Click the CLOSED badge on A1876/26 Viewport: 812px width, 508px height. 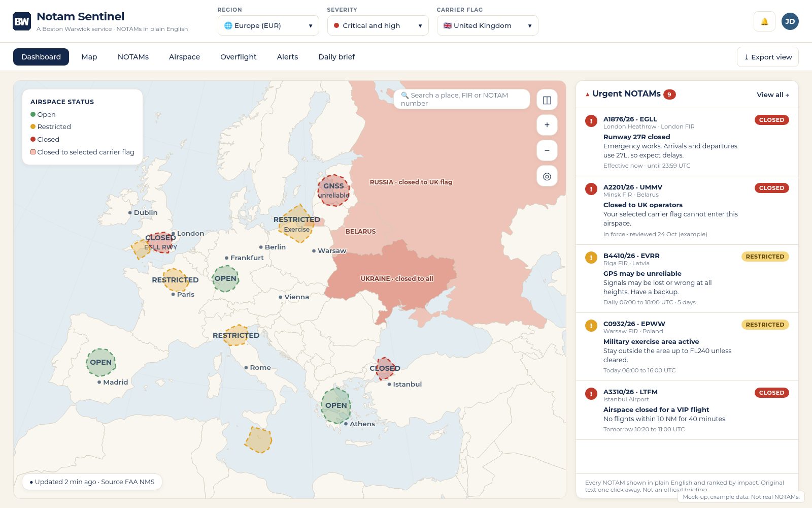tap(771, 120)
